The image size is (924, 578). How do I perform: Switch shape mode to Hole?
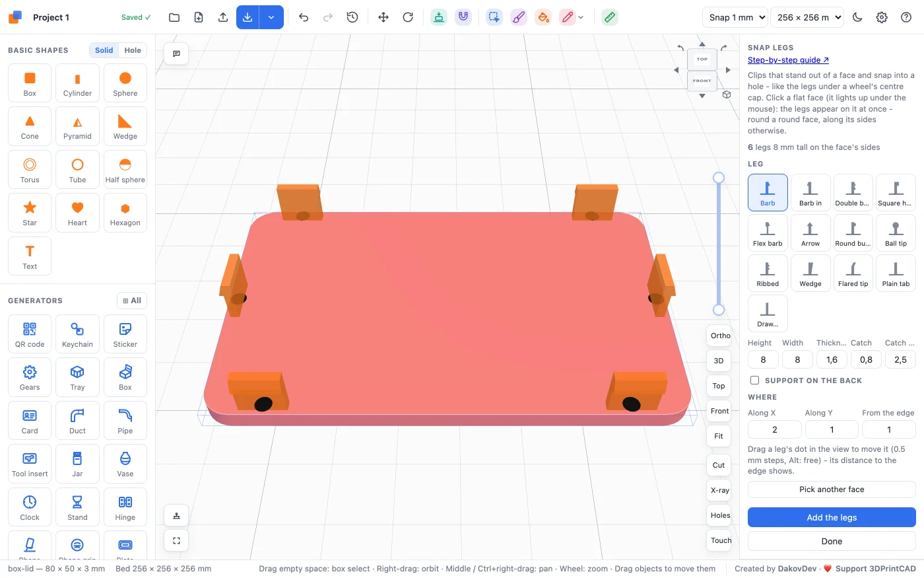(x=133, y=50)
